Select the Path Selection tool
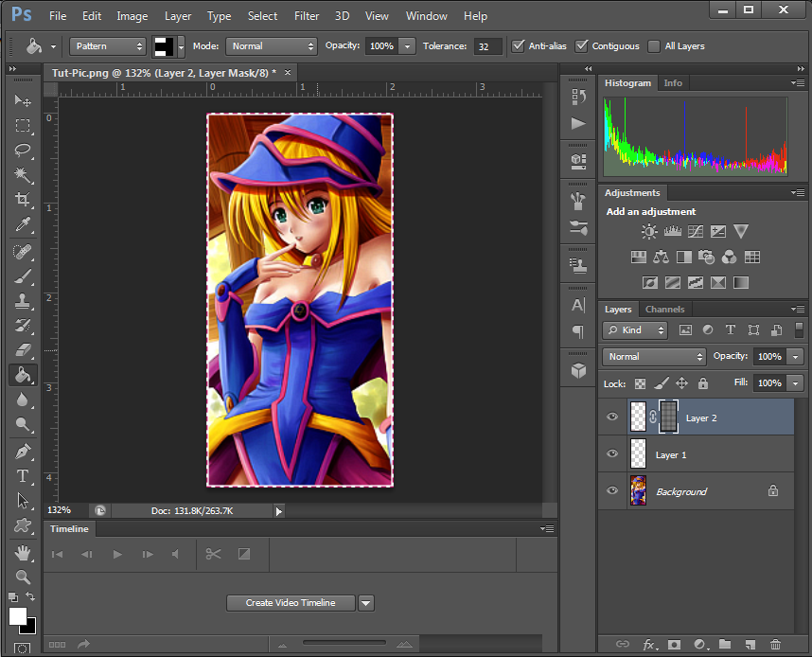 pos(23,501)
